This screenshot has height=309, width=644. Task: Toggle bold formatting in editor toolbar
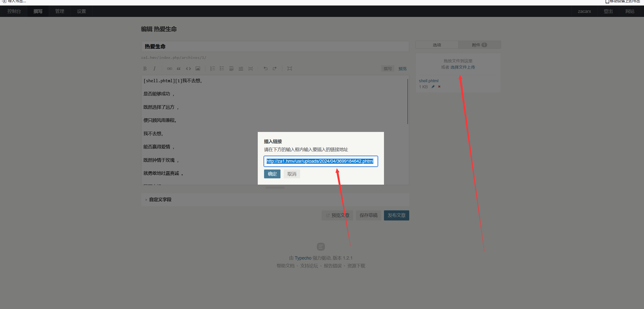(145, 69)
